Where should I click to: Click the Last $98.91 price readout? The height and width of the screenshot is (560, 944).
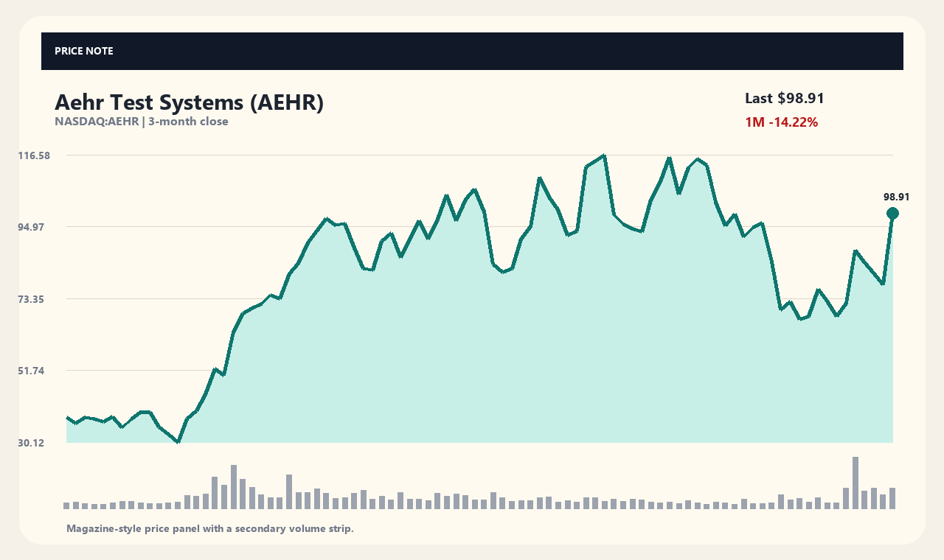point(785,98)
